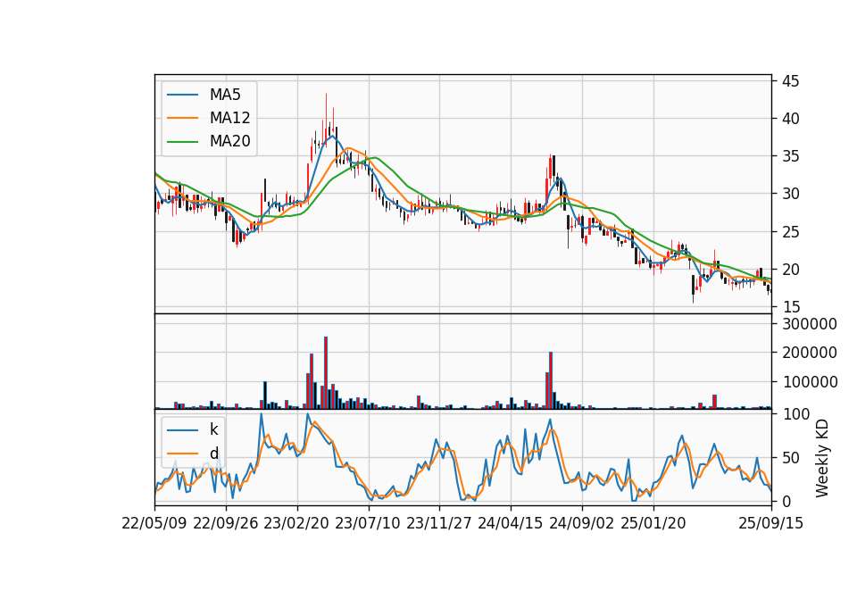Click the 24/04/15 date tick label

(x=511, y=523)
